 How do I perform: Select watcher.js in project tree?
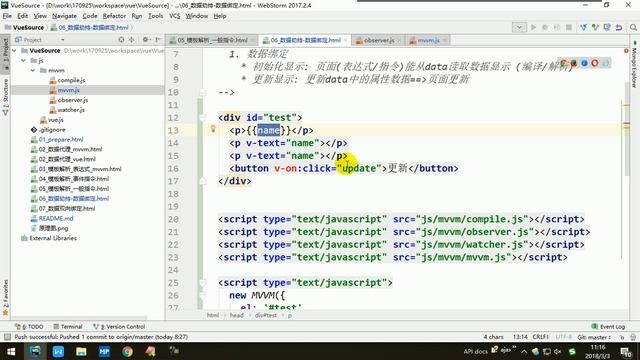tap(67, 110)
